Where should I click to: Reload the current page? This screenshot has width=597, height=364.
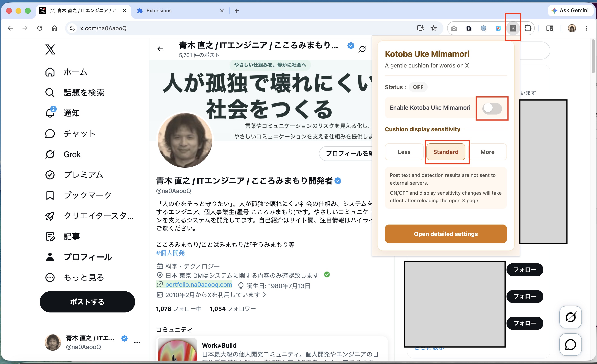point(40,28)
